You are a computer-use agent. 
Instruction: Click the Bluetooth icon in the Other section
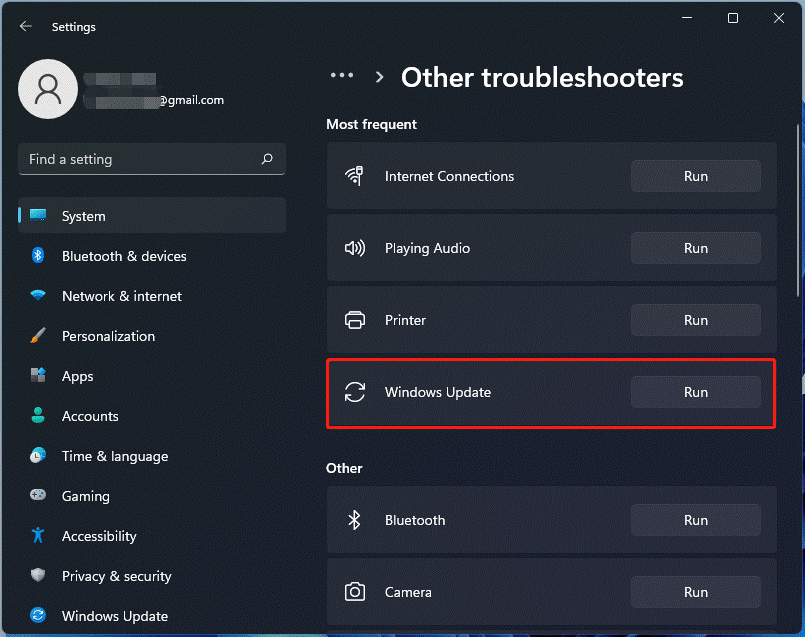pos(355,520)
